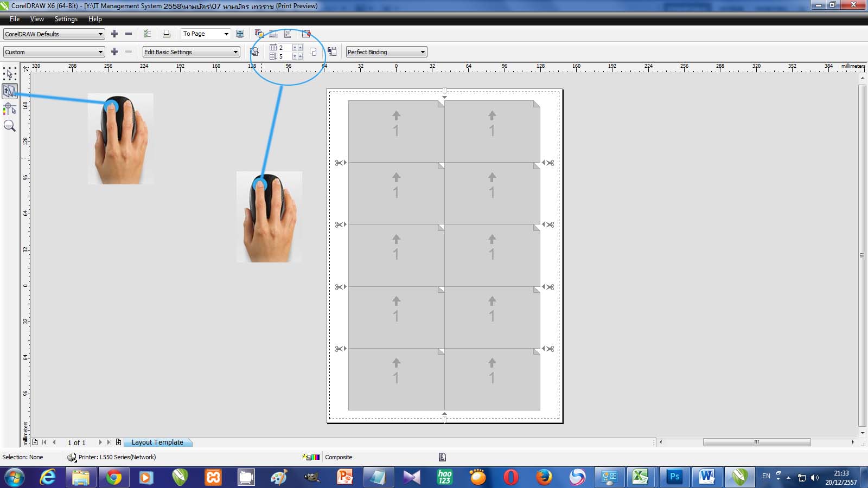
Task: Click the Full Screen preview icon
Action: click(240, 34)
